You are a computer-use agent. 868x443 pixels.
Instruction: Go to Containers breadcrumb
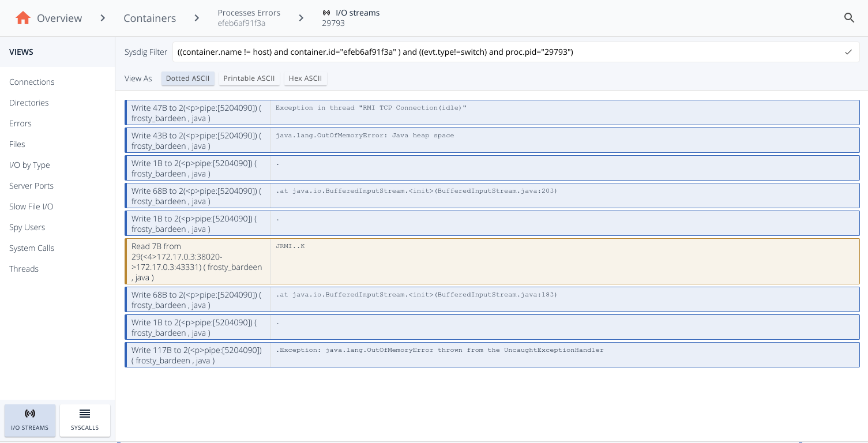click(x=149, y=18)
